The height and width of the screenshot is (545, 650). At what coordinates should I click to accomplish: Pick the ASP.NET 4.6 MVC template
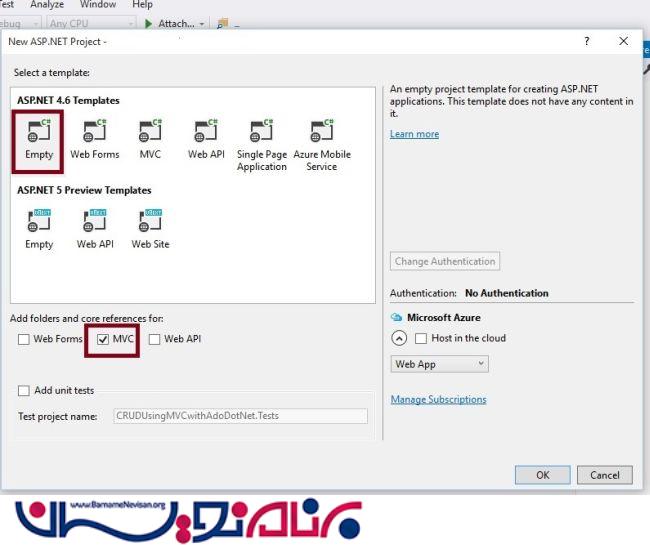[x=150, y=140]
